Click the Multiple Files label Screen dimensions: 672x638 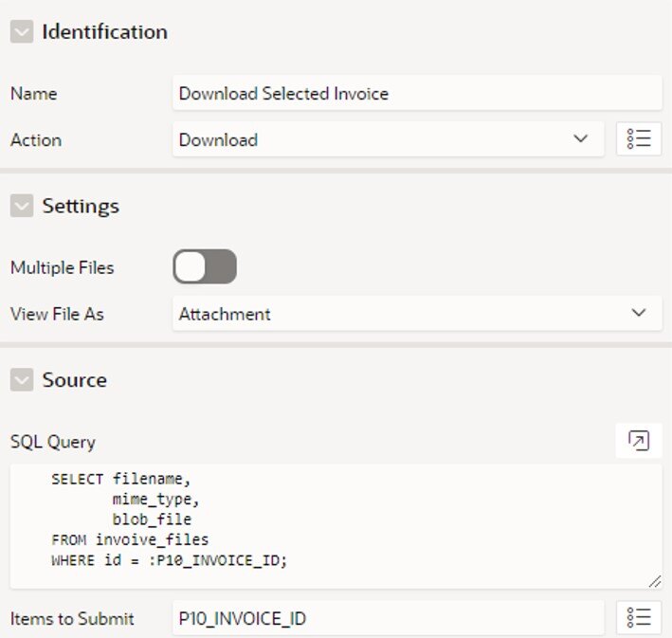point(63,267)
